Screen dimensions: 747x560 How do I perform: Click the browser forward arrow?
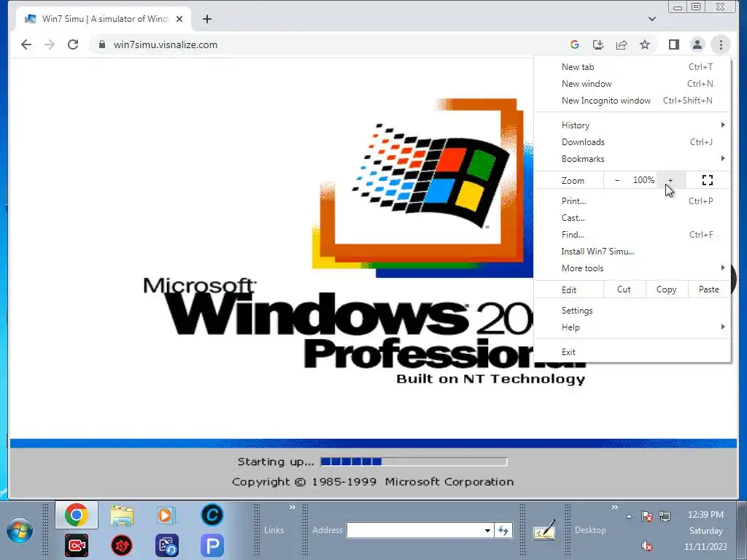point(50,44)
